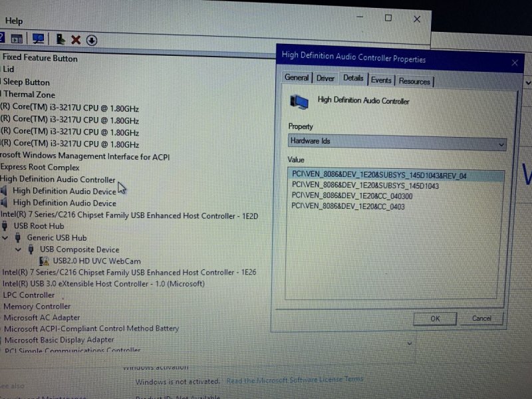Click the USB Root Hub plug icon

click(5, 225)
